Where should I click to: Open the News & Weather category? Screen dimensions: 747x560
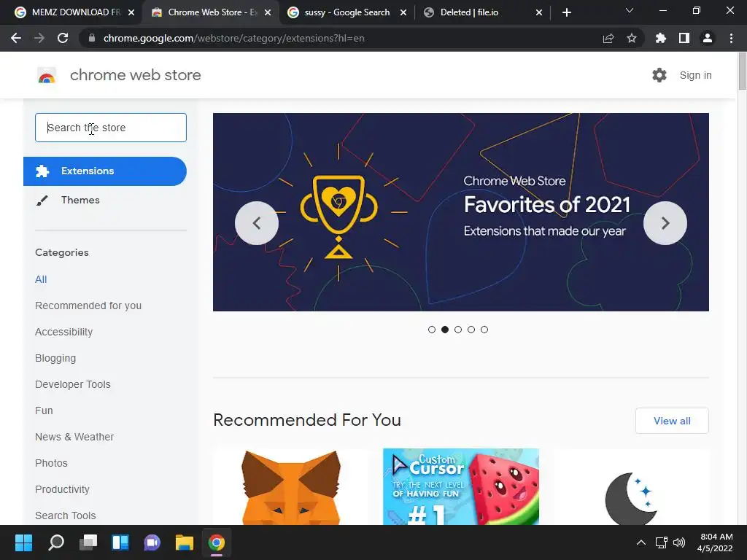pyautogui.click(x=74, y=437)
